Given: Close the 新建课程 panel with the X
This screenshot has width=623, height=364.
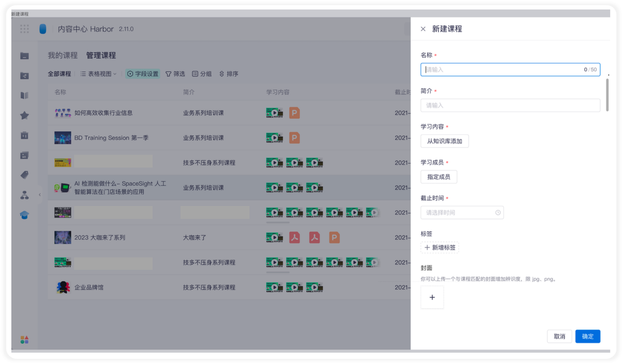Looking at the screenshot, I should [x=423, y=29].
